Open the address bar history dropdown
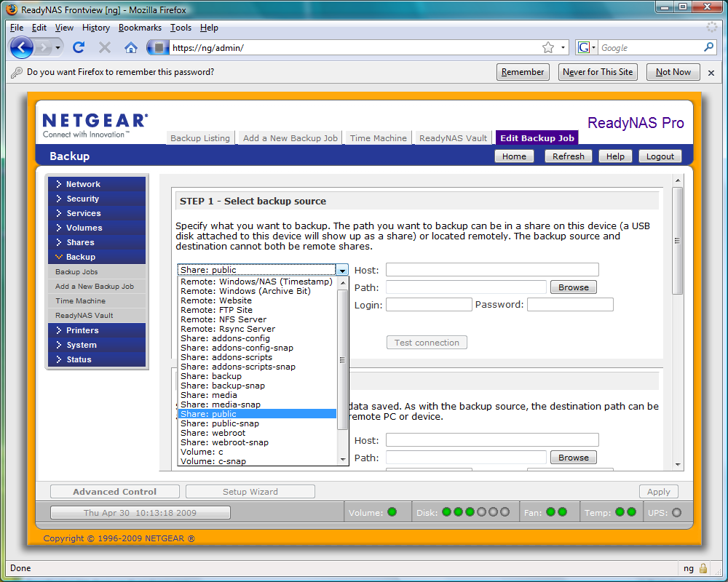The image size is (728, 582). (x=563, y=47)
